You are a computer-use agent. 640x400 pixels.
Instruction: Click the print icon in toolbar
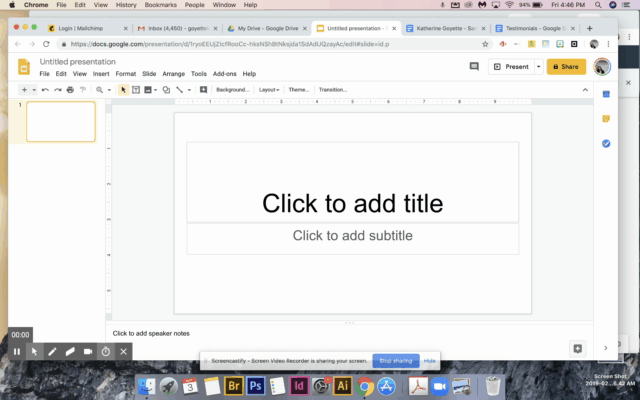point(70,90)
